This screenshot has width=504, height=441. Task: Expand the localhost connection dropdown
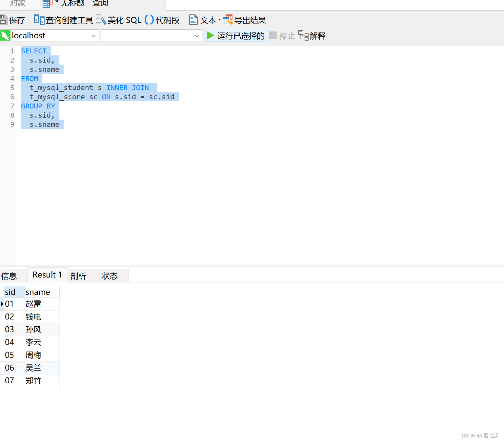pyautogui.click(x=93, y=36)
